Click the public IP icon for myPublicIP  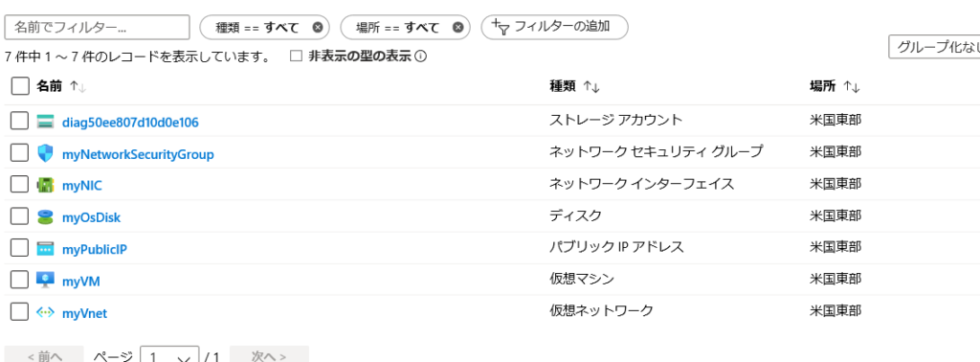[x=46, y=249]
